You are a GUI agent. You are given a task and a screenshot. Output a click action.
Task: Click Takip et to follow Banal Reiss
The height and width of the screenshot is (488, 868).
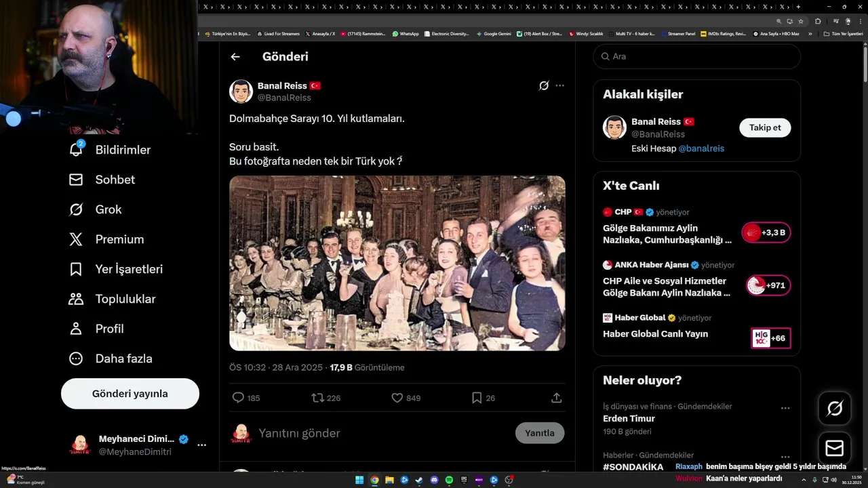pos(765,127)
